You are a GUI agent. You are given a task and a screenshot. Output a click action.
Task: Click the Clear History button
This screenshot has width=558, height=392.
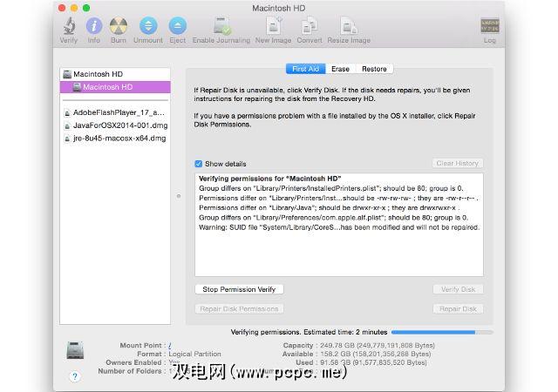[x=457, y=163]
